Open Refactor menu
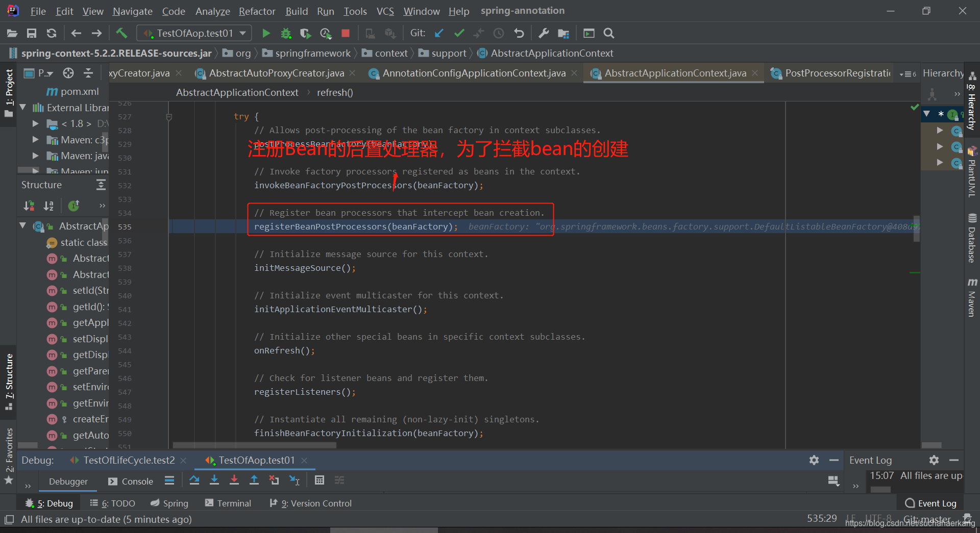The width and height of the screenshot is (980, 533). [257, 11]
